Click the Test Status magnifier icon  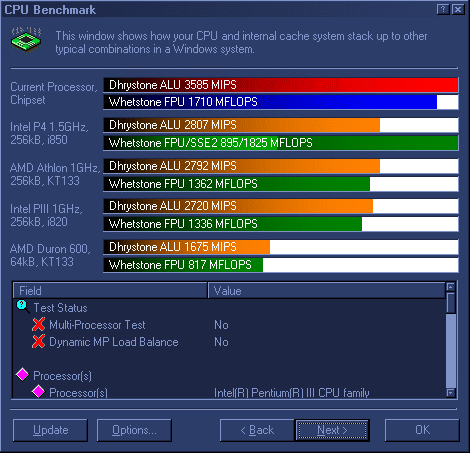23,307
